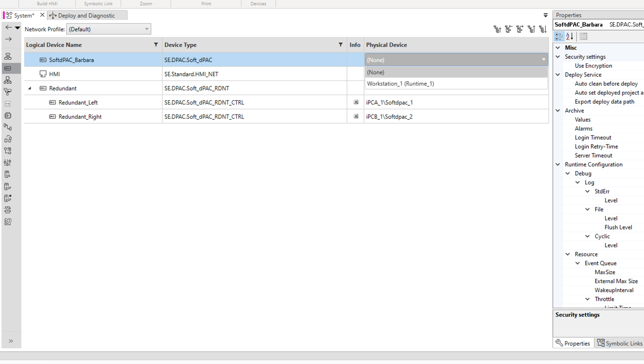
Task: Select the Use Encryption property
Action: pos(593,66)
